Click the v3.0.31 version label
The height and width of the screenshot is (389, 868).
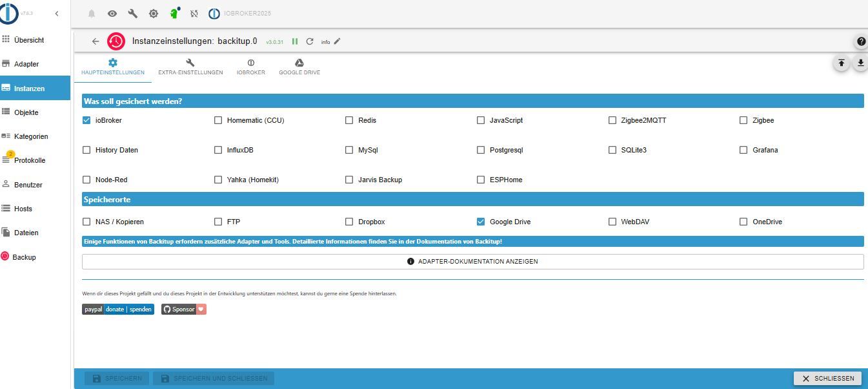tap(275, 42)
